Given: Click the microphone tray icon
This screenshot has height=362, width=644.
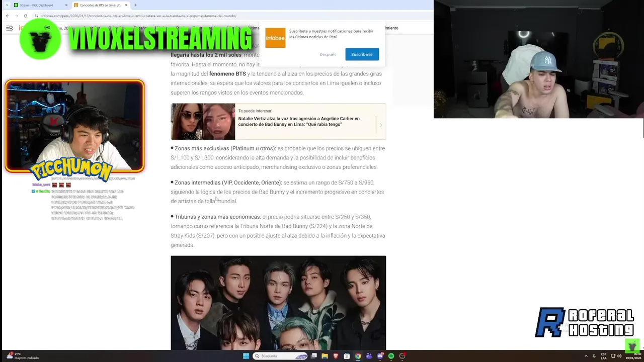Looking at the screenshot, I should [594, 356].
